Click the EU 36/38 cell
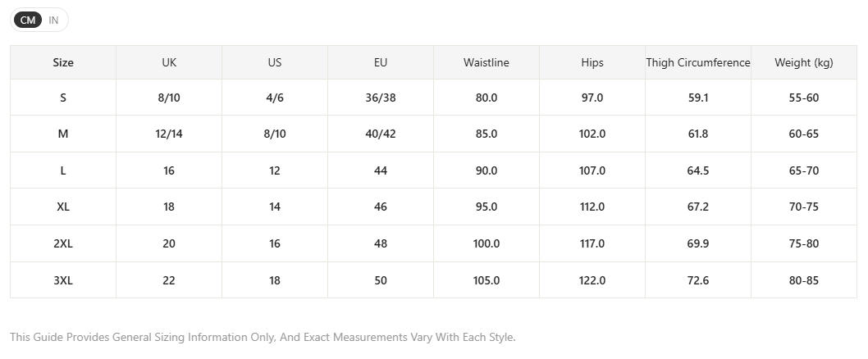This screenshot has height=359, width=868. [x=381, y=98]
